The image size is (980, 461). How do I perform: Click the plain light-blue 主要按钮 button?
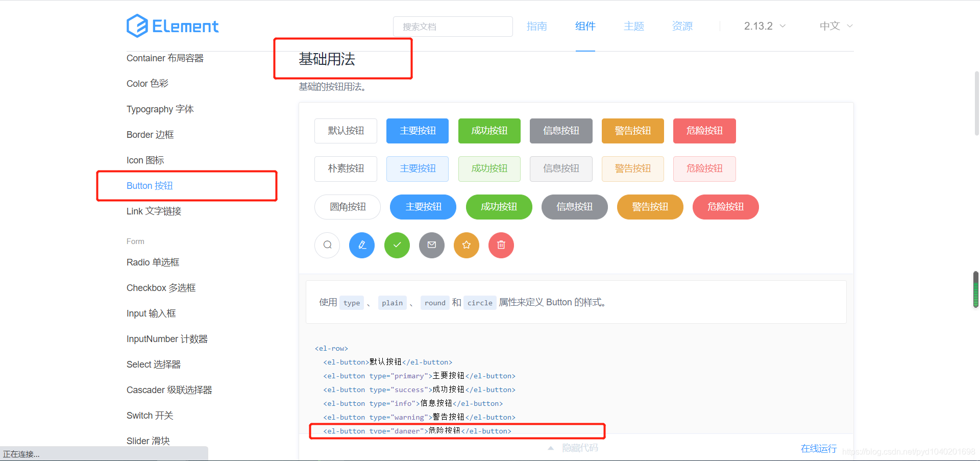pos(418,169)
